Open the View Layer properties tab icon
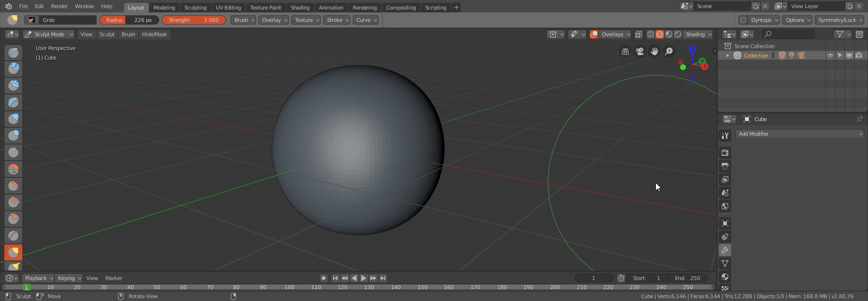The image size is (868, 301). click(725, 180)
